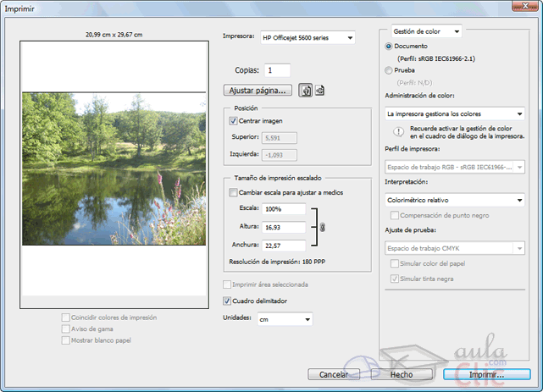Click the Ajustar página button

pyautogui.click(x=258, y=91)
